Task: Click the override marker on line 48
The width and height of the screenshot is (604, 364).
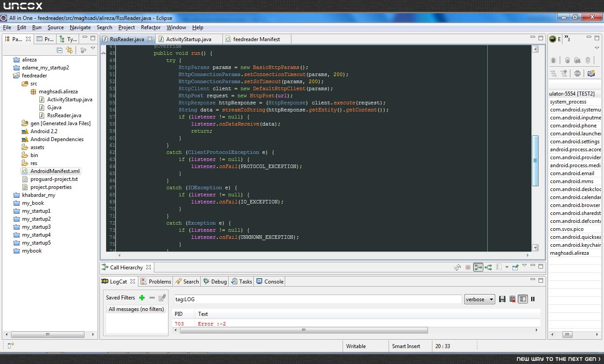Action: 103,53
